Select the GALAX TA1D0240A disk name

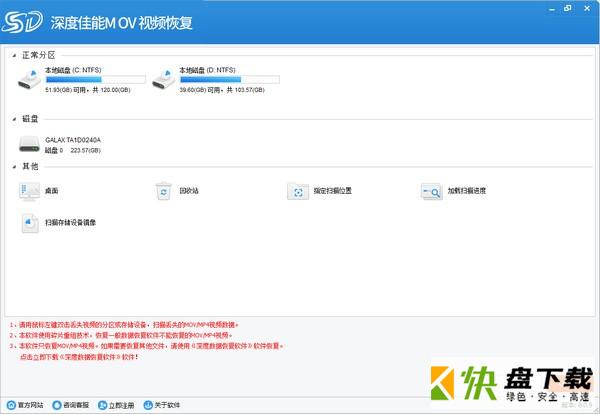coord(73,140)
